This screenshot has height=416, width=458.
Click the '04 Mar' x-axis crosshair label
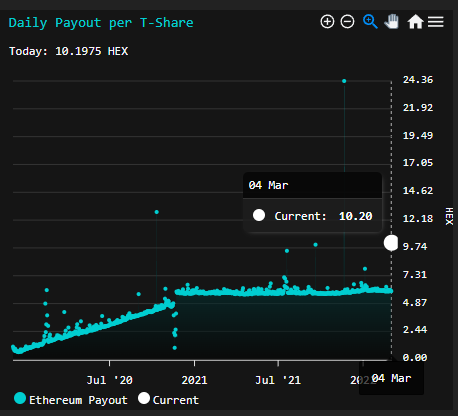[x=391, y=378]
